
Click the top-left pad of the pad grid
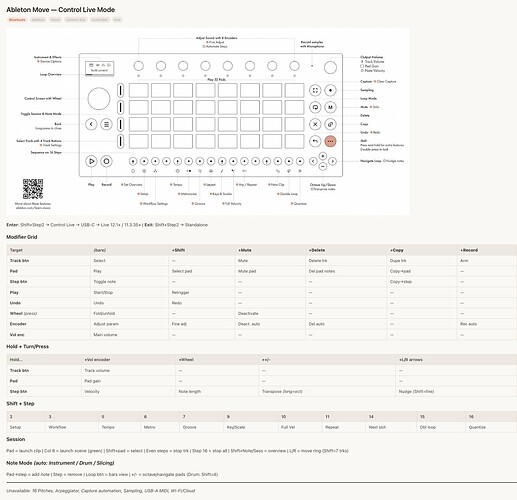[139, 90]
